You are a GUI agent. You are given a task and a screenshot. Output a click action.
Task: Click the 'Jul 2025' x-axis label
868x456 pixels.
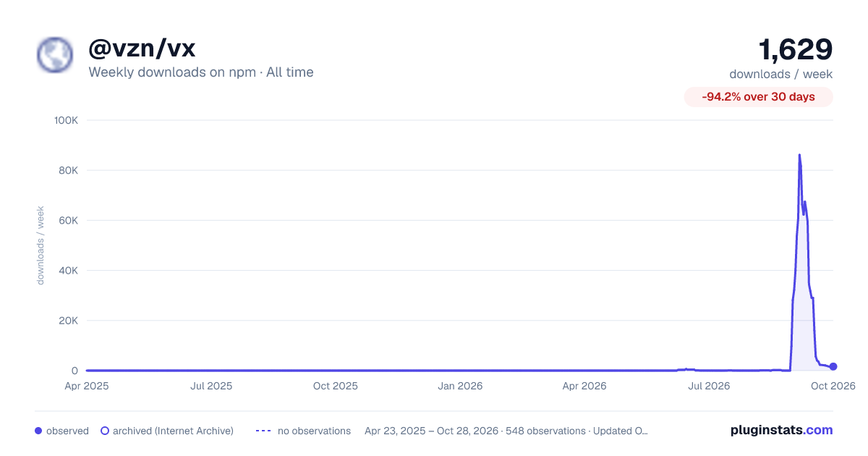click(x=211, y=386)
